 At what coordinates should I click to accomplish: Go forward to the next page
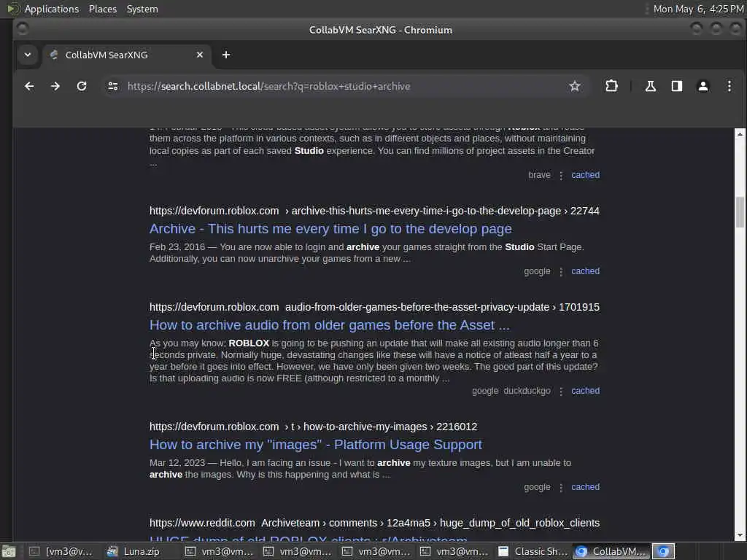click(55, 86)
